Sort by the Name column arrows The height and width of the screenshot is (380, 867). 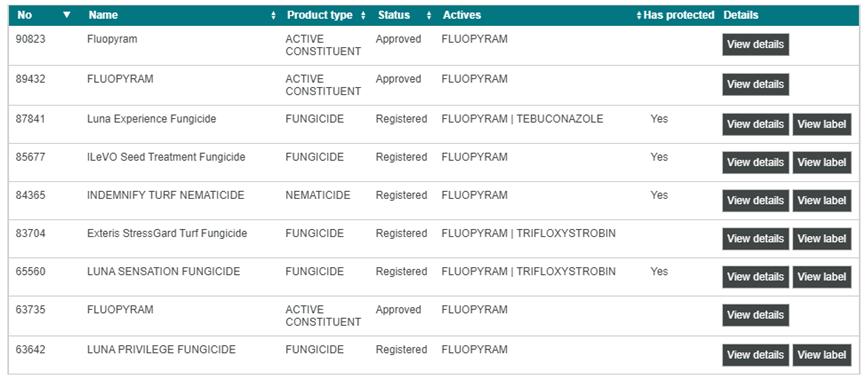click(x=274, y=15)
